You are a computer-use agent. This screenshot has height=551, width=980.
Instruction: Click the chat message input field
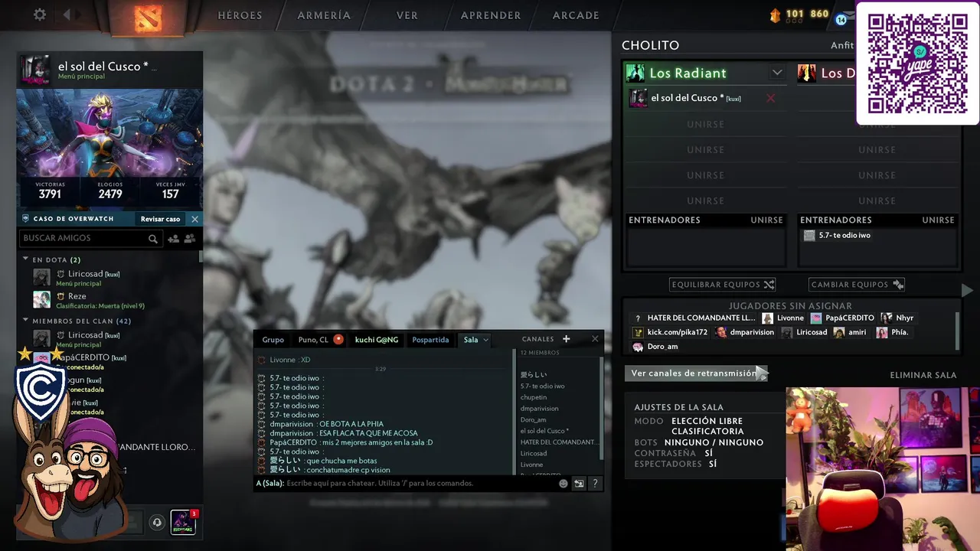coord(421,483)
